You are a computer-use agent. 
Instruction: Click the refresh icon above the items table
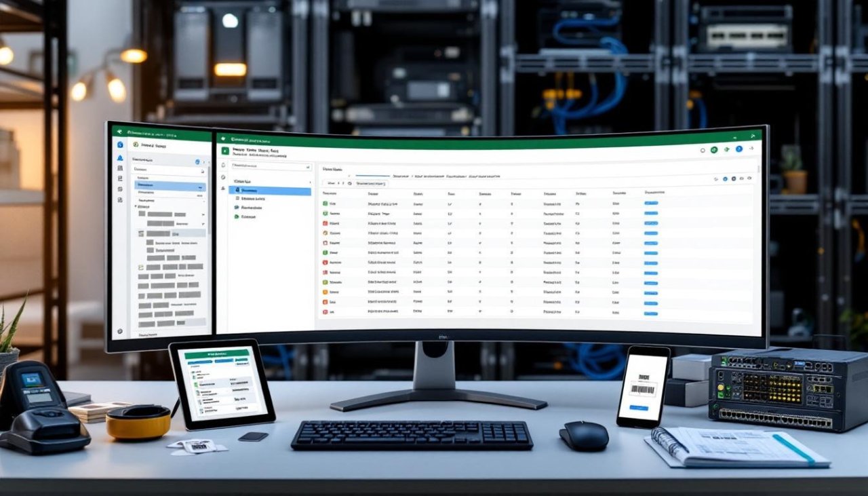[350, 183]
